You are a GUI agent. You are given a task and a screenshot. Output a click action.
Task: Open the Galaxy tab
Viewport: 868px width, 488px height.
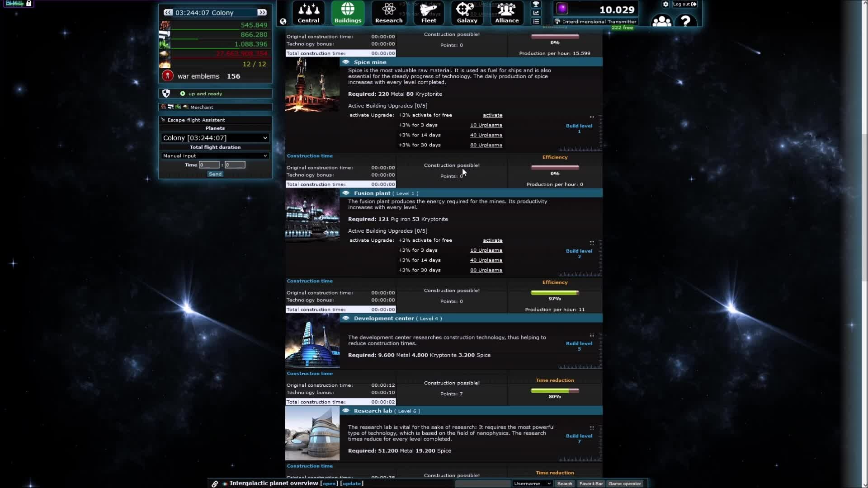(467, 13)
